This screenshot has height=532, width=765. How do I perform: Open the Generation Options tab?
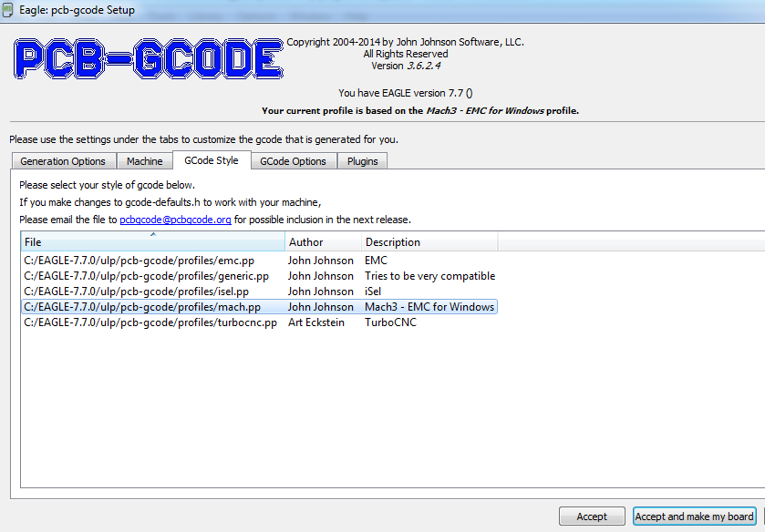[x=63, y=161]
